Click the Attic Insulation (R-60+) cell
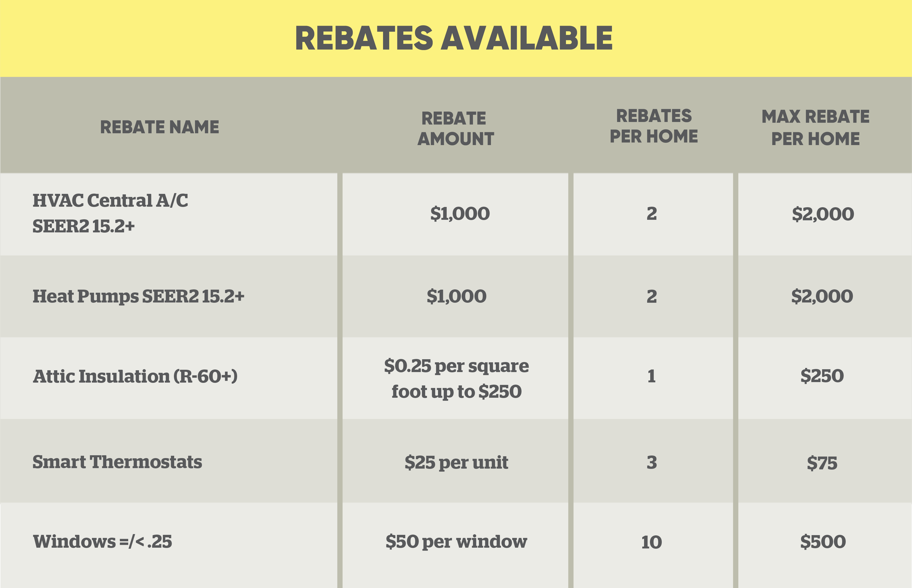Viewport: 912px width, 588px height. [x=135, y=376]
